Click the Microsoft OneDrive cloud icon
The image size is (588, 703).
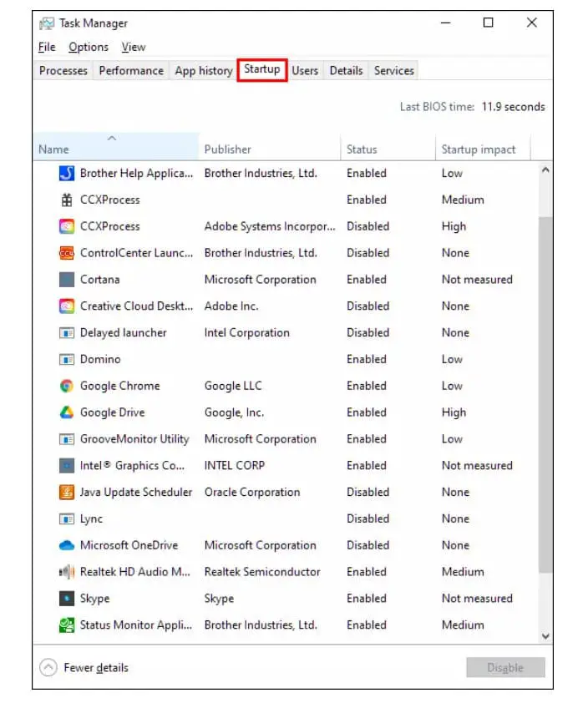pos(66,545)
